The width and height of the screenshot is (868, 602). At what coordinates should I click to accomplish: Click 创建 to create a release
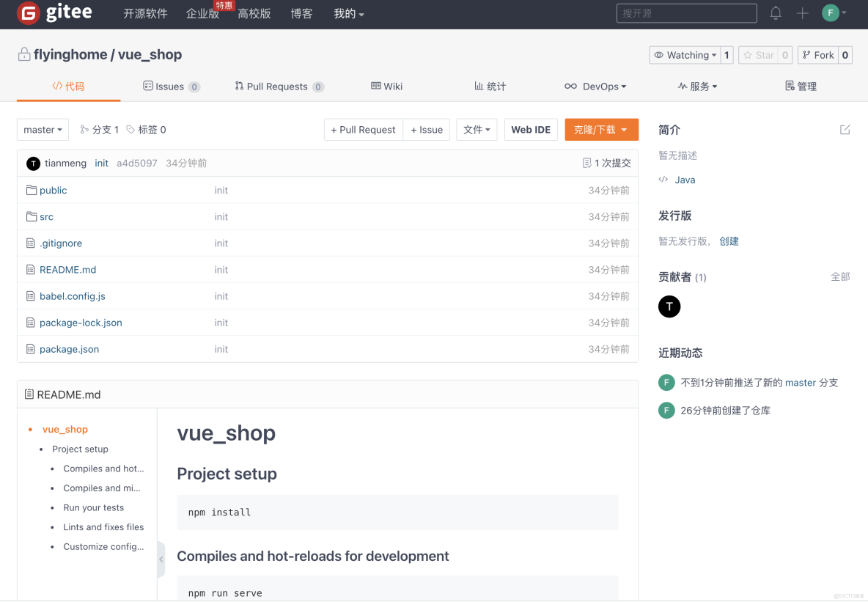coord(729,241)
